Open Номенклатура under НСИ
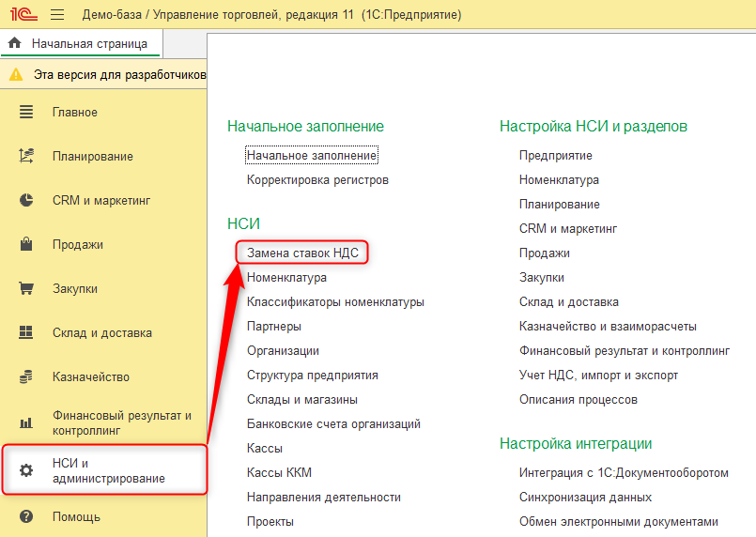Viewport: 756px width, 537px height. (x=286, y=277)
